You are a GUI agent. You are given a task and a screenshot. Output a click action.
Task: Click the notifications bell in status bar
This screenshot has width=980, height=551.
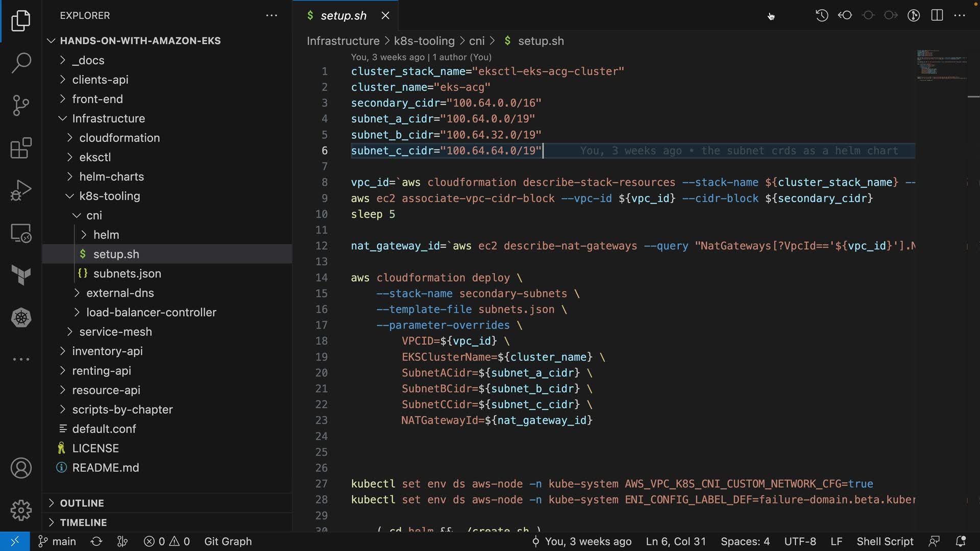(x=961, y=541)
